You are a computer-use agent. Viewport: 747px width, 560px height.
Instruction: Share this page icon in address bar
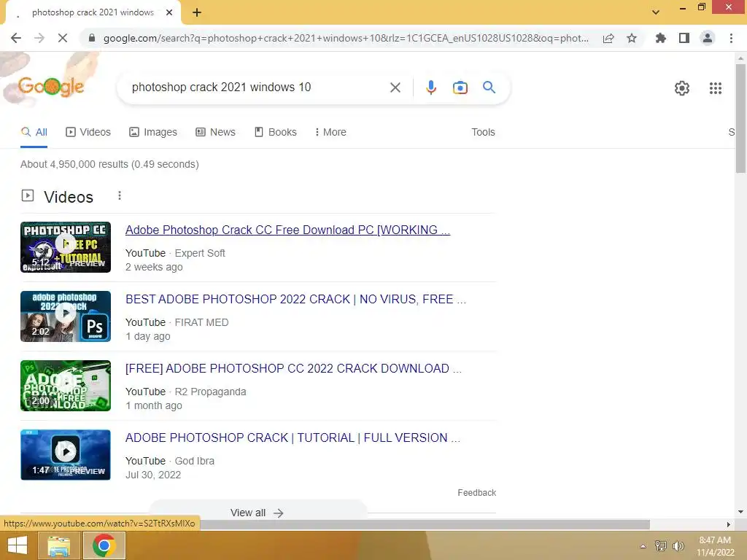coord(608,38)
